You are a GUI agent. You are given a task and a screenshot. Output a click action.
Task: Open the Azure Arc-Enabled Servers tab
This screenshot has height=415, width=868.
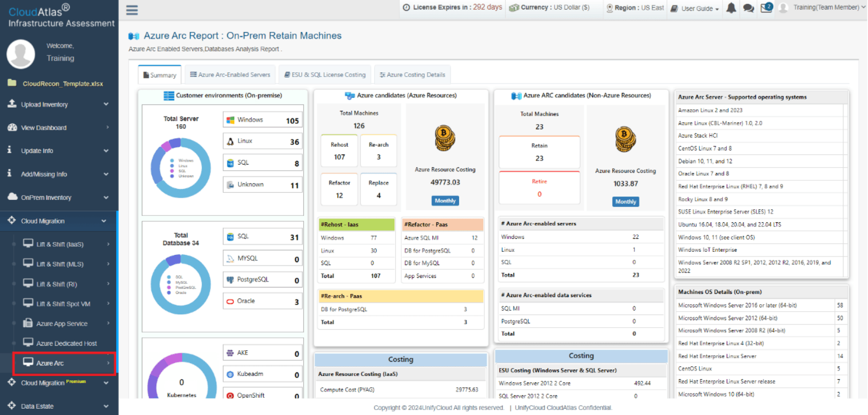[x=230, y=75]
